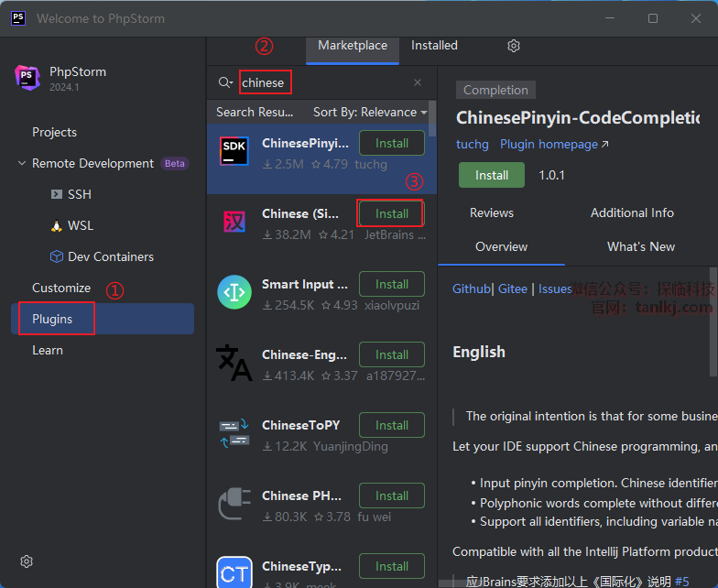Open the Github link in overview
Screen dimensions: 718x588
pos(472,289)
